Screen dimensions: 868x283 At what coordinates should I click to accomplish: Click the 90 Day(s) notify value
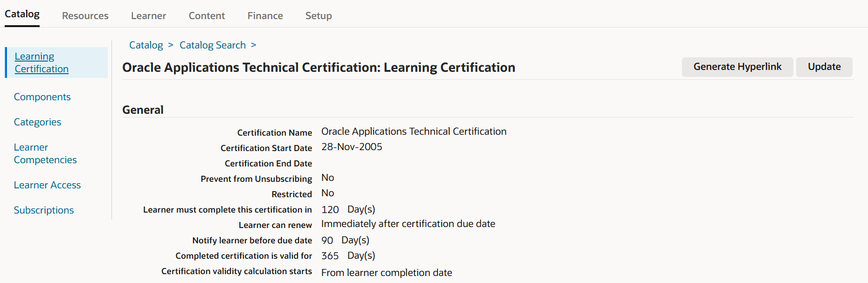coord(345,240)
